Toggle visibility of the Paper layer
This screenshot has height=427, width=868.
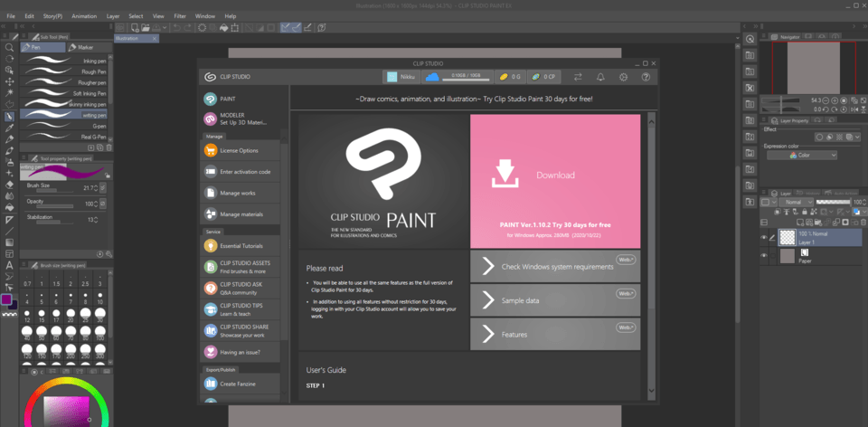coord(764,256)
